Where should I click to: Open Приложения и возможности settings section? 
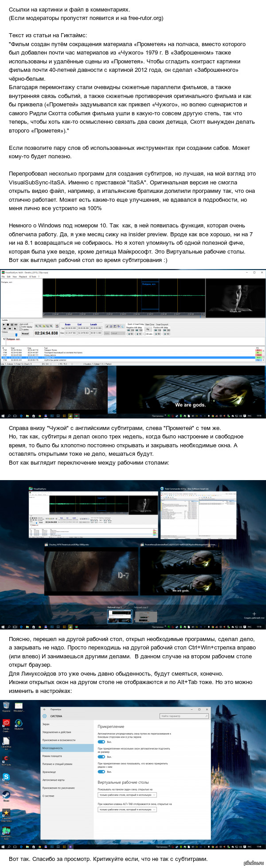67,740
